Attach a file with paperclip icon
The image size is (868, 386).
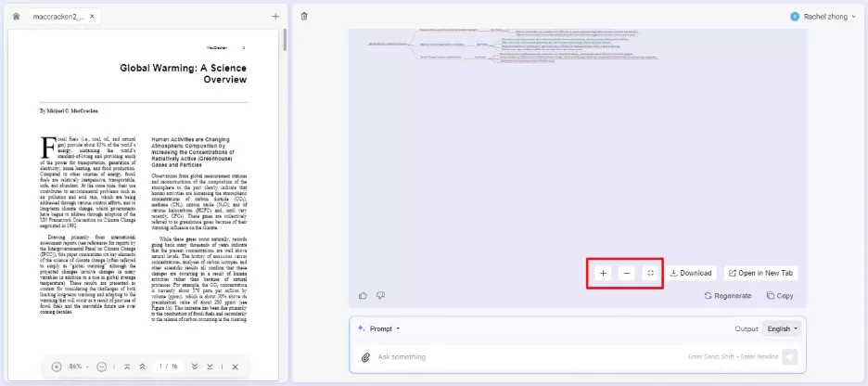pos(365,357)
